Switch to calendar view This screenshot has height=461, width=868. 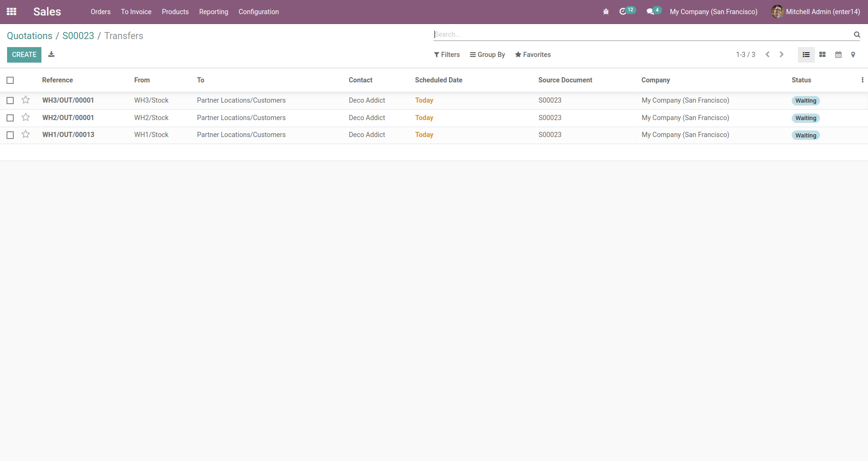(x=838, y=55)
